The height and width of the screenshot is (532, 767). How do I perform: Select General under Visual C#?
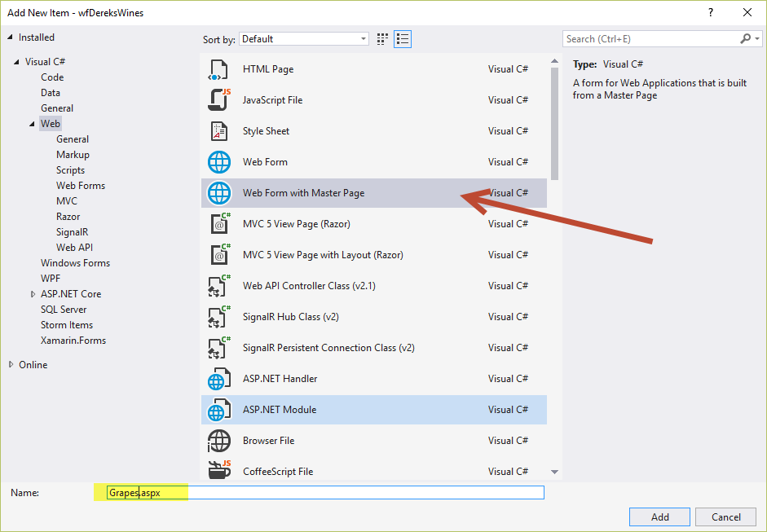click(x=57, y=108)
